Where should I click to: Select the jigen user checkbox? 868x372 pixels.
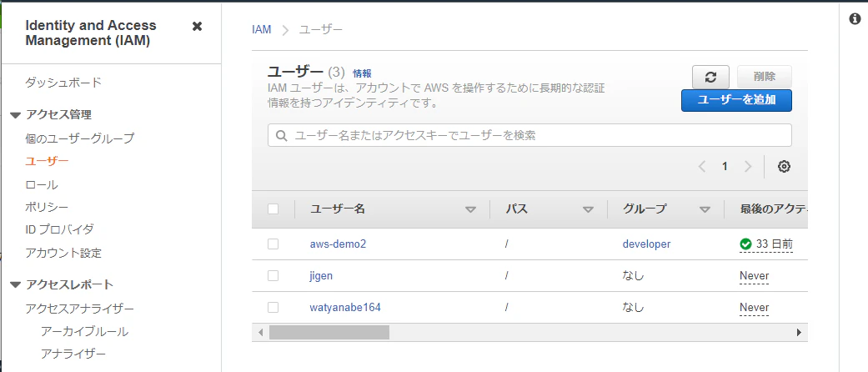tap(273, 276)
